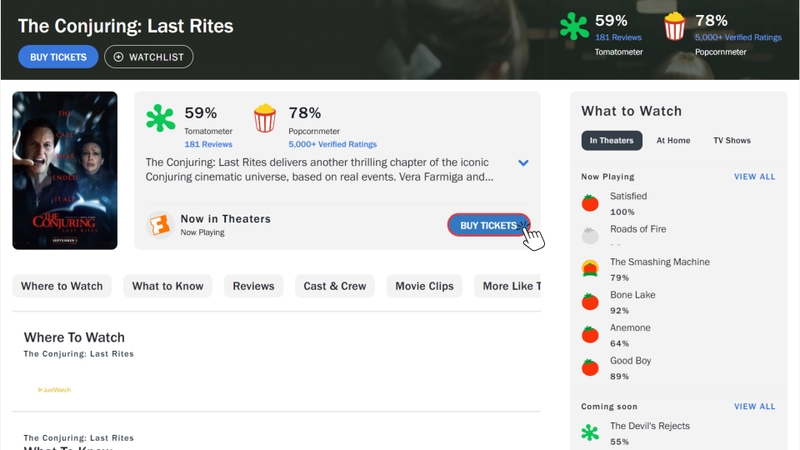This screenshot has height=450, width=800.
Task: Switch to the At Home tab
Action: point(673,141)
